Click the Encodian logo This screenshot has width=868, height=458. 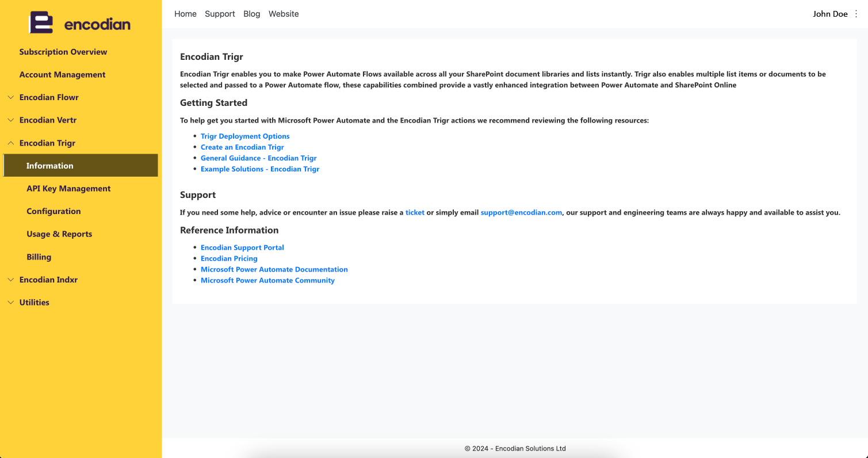[80, 23]
